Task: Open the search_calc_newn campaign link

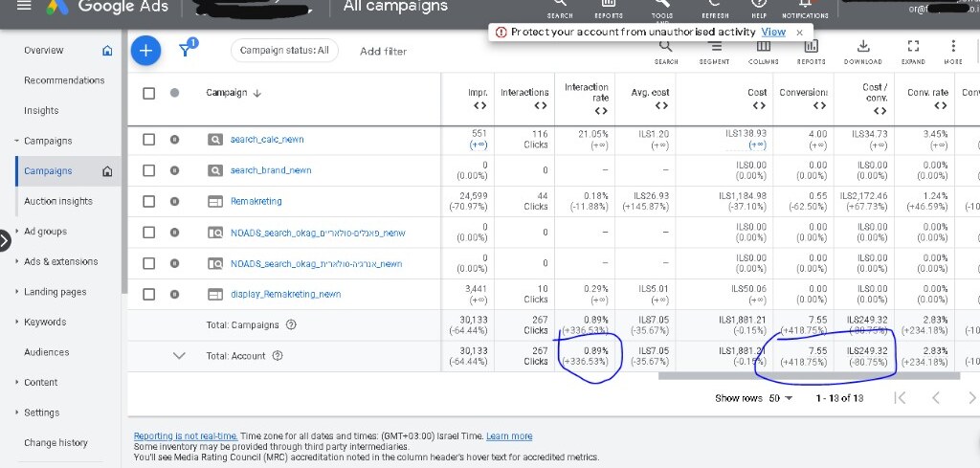Action: click(x=267, y=140)
